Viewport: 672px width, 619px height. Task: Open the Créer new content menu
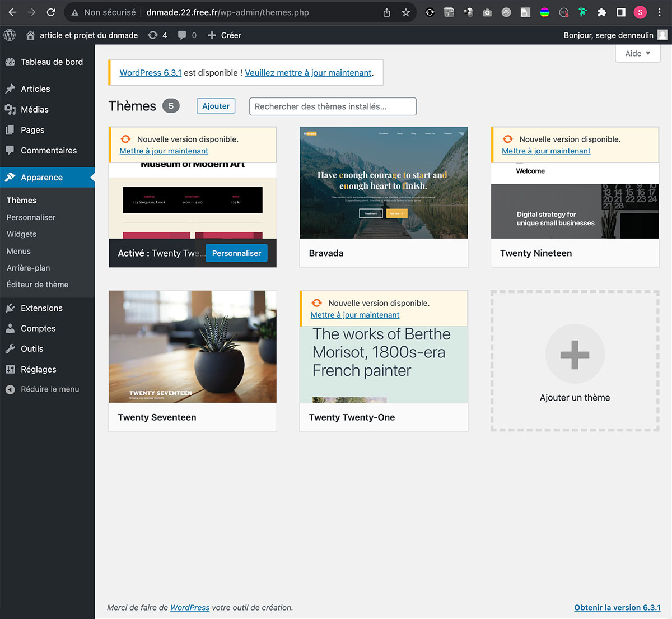click(x=225, y=35)
